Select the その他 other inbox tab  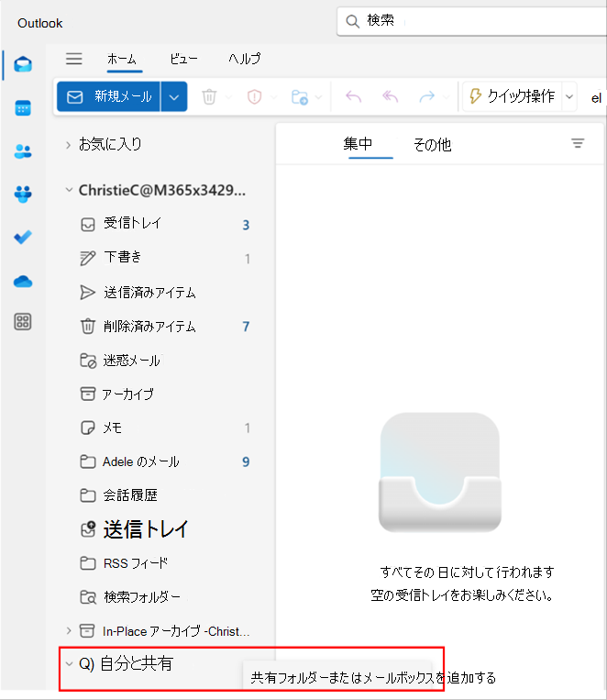433,145
